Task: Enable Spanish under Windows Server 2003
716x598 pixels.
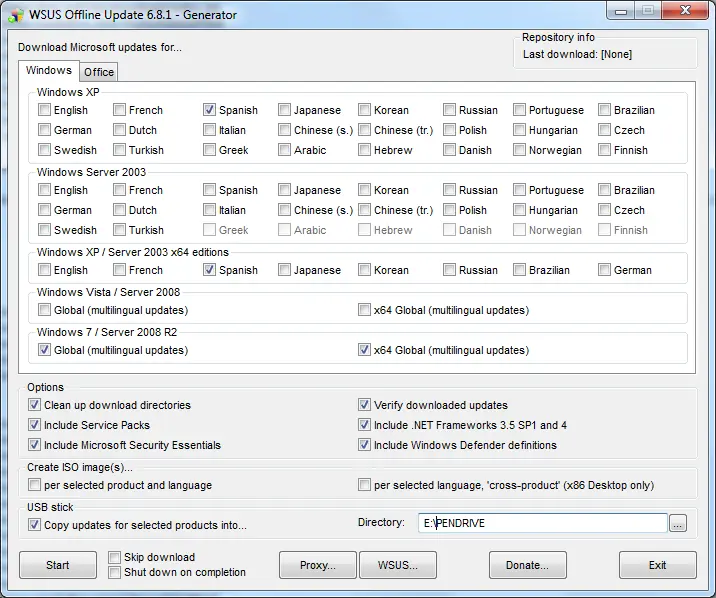Action: point(209,190)
